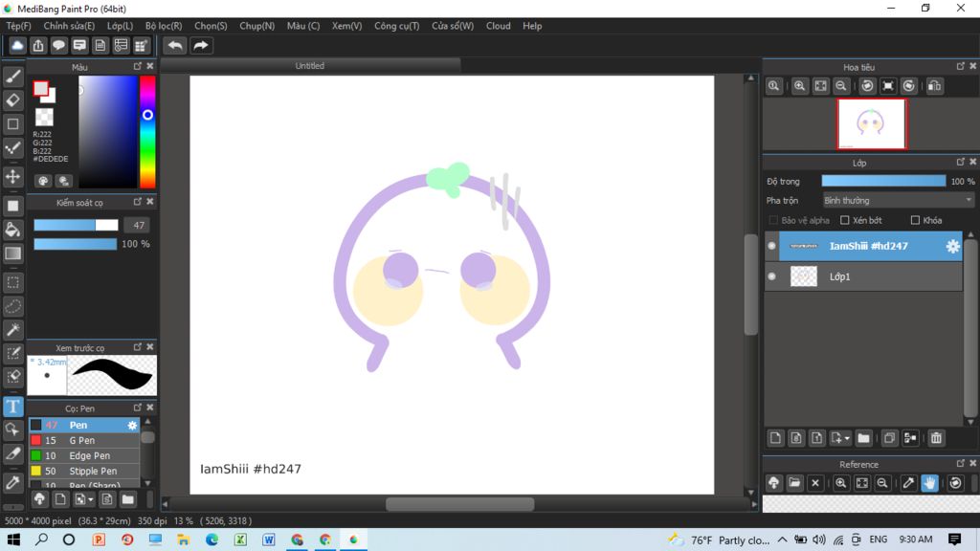This screenshot has height=551, width=980.
Task: Select the Lasso tool
Action: 12,306
